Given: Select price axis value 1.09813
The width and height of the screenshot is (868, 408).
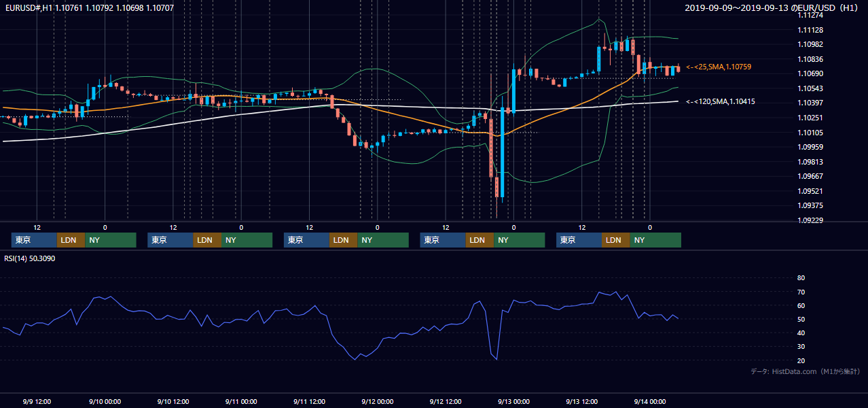Looking at the screenshot, I should [x=810, y=162].
